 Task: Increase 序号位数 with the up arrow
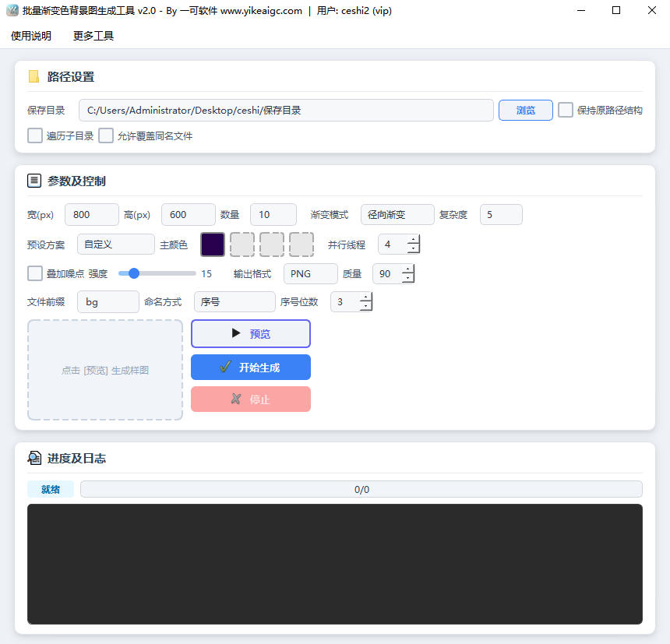click(365, 297)
